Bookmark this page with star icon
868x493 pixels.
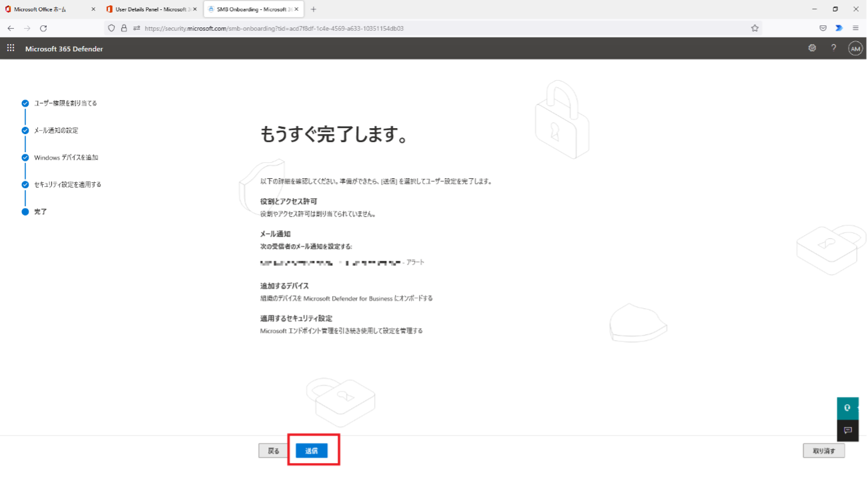tap(755, 29)
